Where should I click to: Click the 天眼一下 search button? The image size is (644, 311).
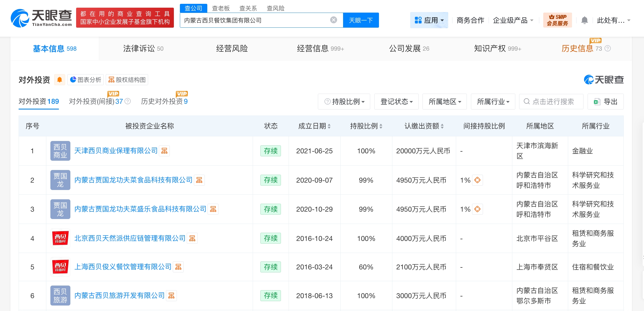pyautogui.click(x=361, y=20)
